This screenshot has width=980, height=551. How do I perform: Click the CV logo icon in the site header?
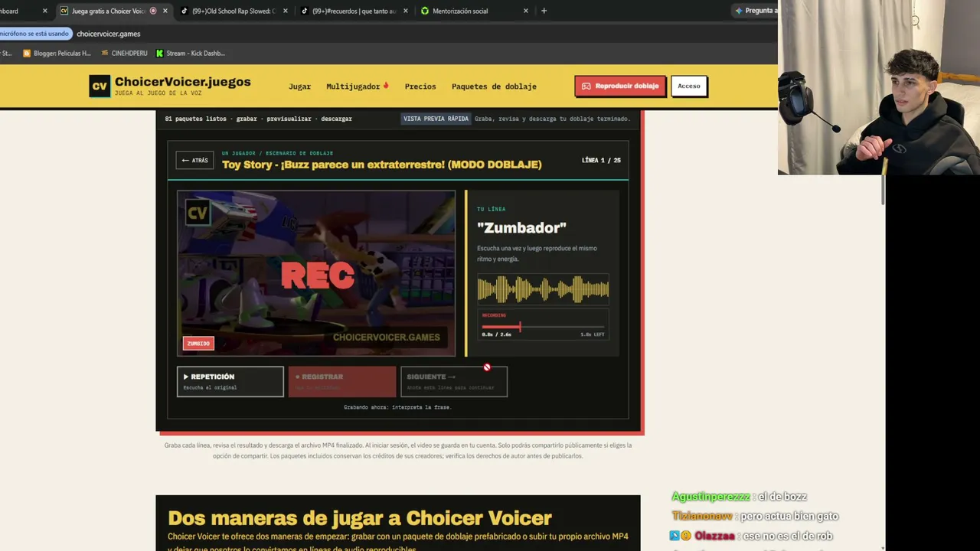(100, 86)
